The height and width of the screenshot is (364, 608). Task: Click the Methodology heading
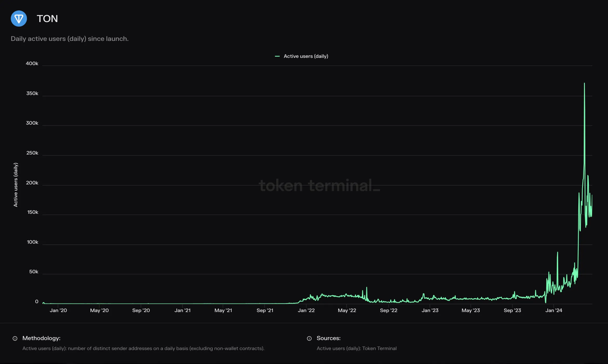[41, 338]
